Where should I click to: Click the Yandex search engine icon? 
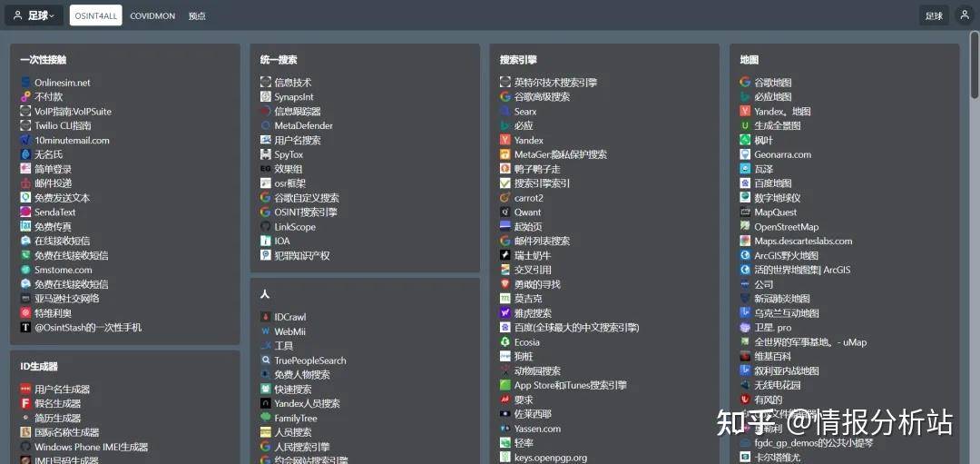click(505, 140)
